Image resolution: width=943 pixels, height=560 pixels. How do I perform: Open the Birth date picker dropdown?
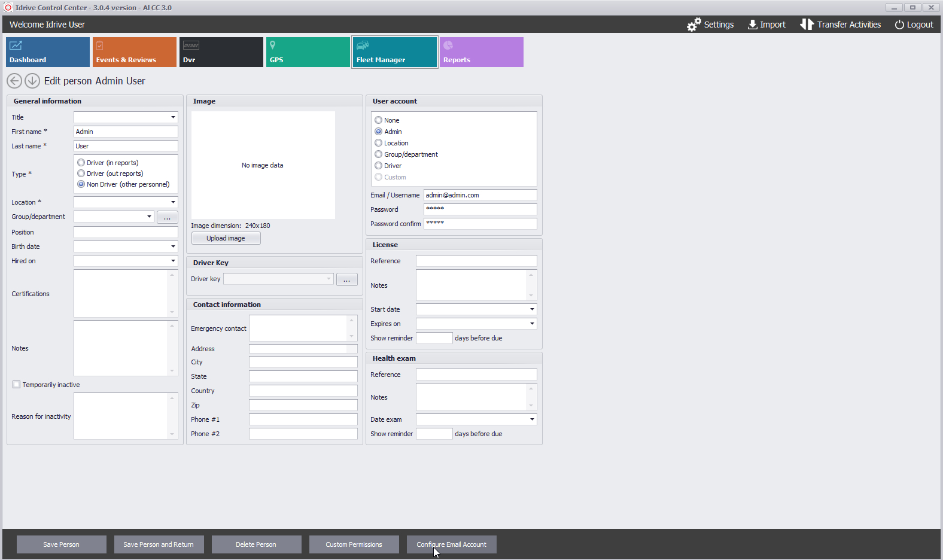pos(173,246)
